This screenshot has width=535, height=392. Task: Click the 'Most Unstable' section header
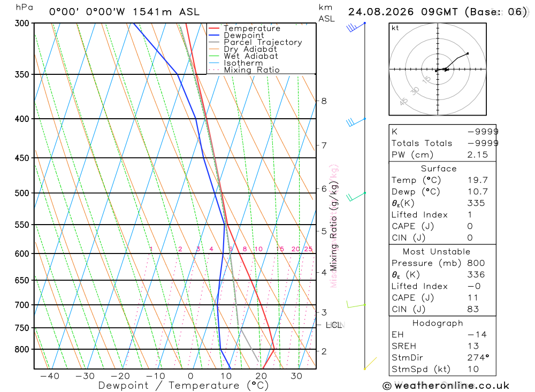click(x=437, y=252)
